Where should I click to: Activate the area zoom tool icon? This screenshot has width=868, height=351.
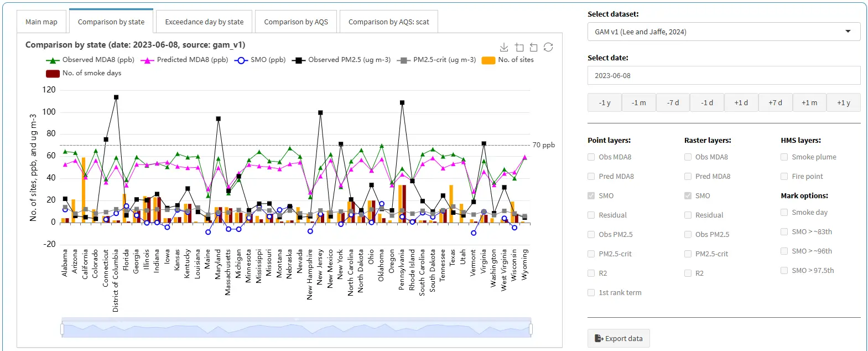point(519,48)
